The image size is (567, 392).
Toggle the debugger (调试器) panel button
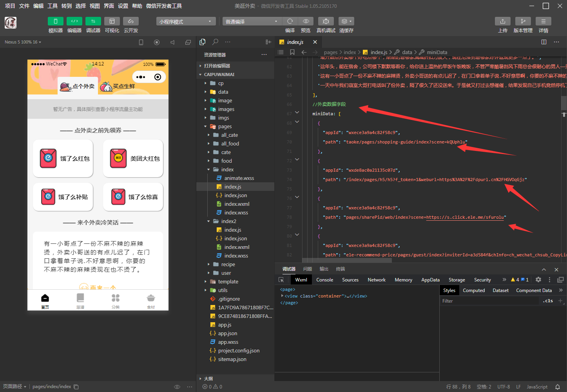[93, 21]
